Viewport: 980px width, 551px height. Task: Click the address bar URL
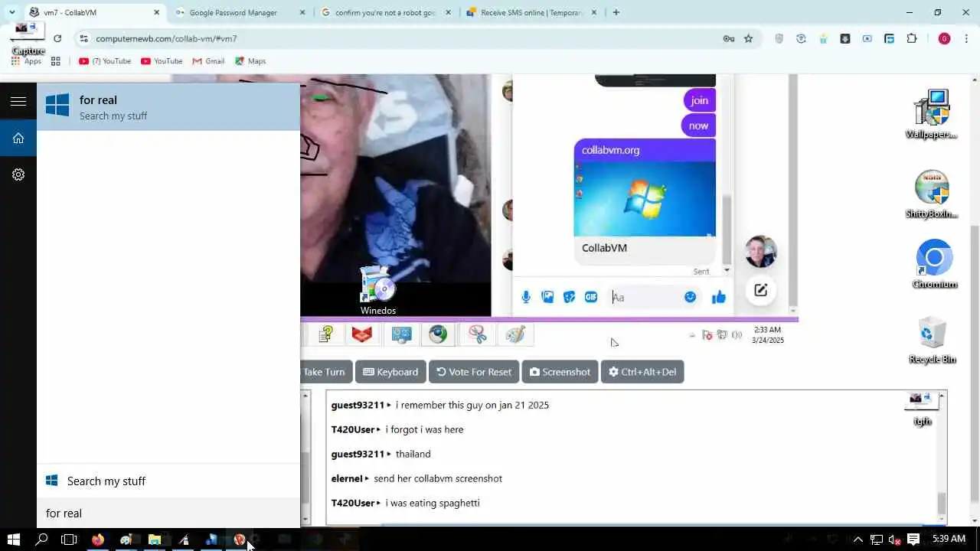point(166,38)
